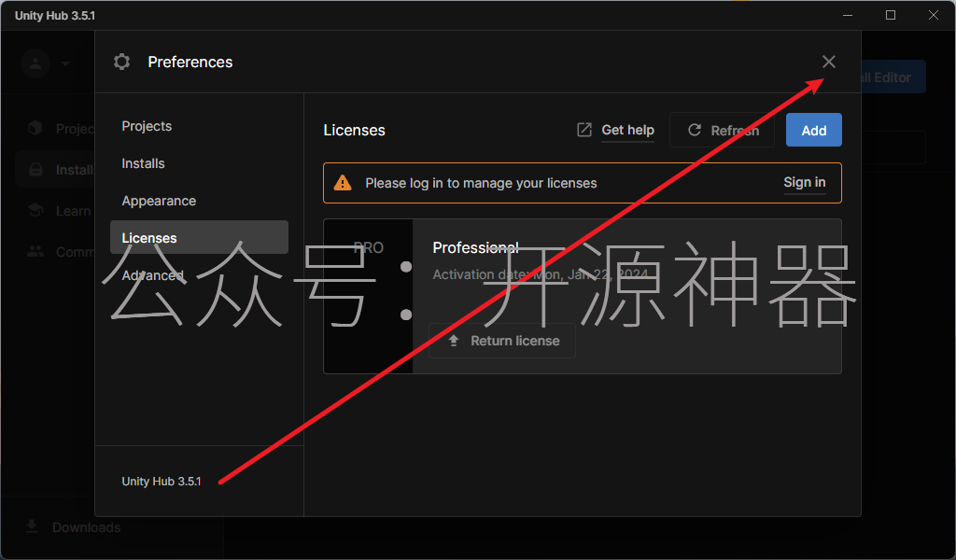
Task: Close the Unity Hub window
Action: (934, 15)
